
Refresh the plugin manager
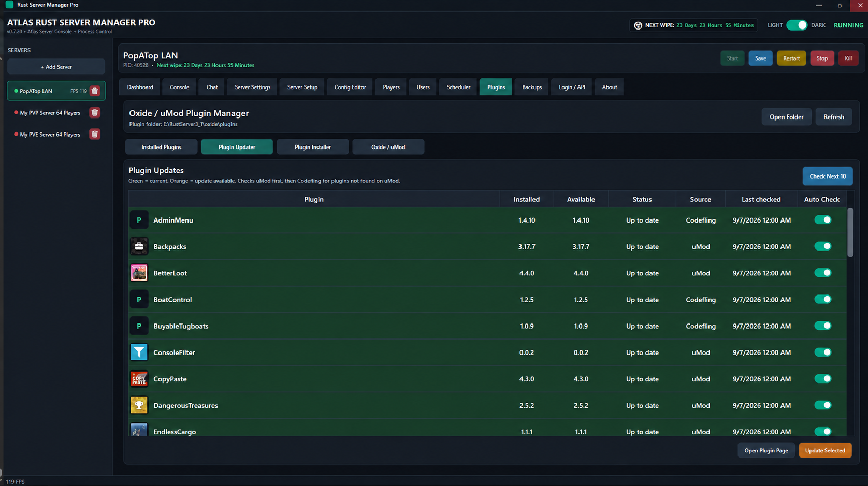pyautogui.click(x=834, y=117)
